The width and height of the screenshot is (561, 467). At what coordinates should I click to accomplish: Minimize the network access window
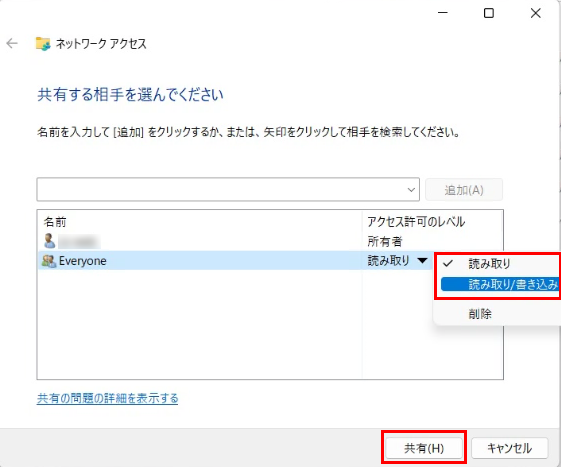click(x=443, y=13)
